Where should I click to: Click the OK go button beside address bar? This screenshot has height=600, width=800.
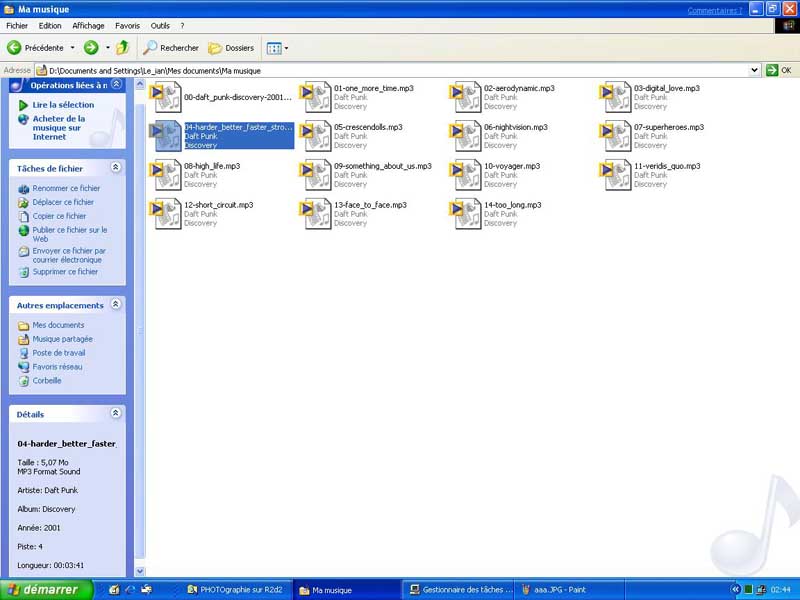(x=779, y=70)
